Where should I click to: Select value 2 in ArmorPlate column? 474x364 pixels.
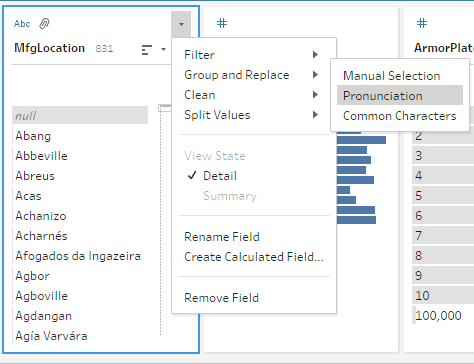[443, 136]
